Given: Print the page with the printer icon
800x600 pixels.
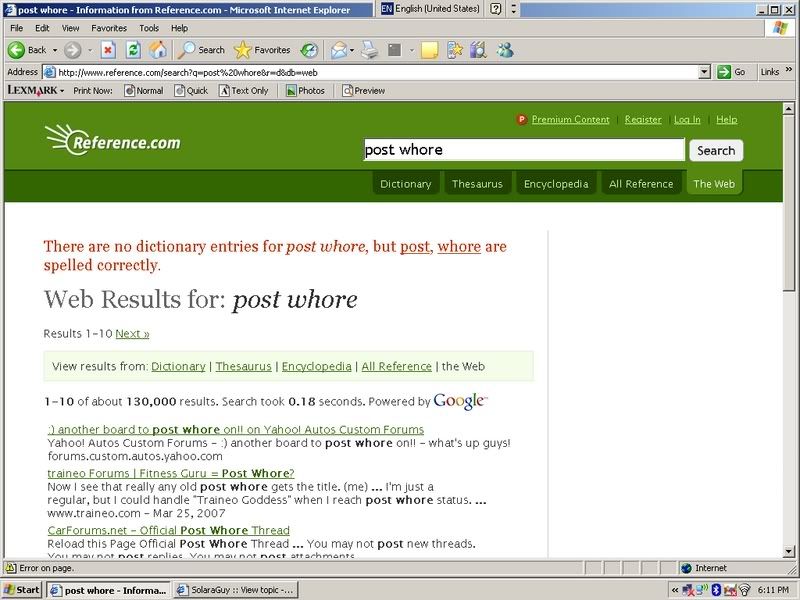Looking at the screenshot, I should pos(370,50).
